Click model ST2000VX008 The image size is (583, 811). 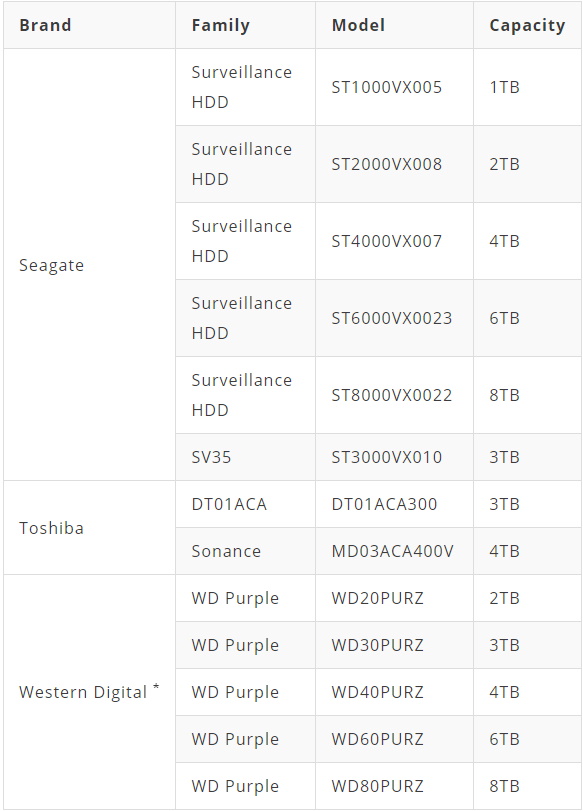386,164
